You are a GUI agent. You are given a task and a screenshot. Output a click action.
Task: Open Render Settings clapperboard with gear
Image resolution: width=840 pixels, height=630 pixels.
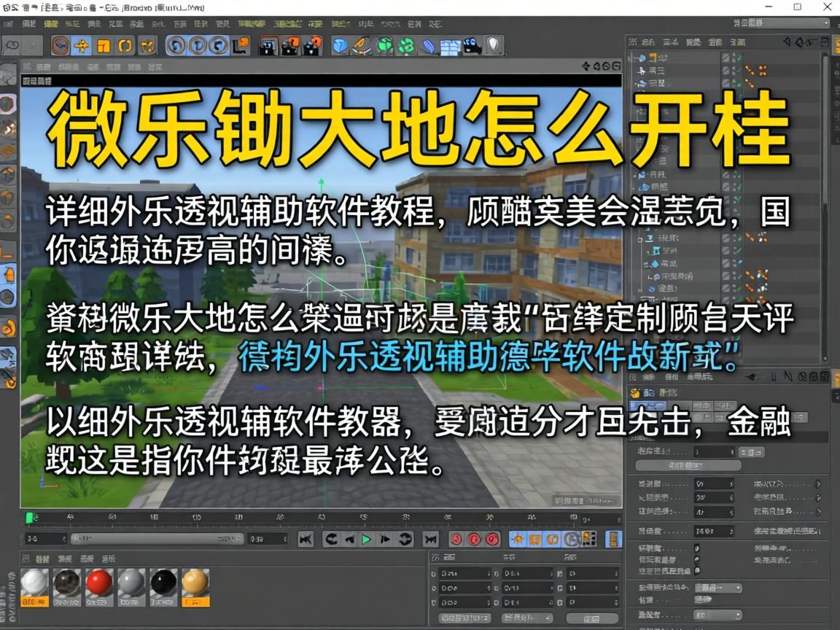[312, 47]
